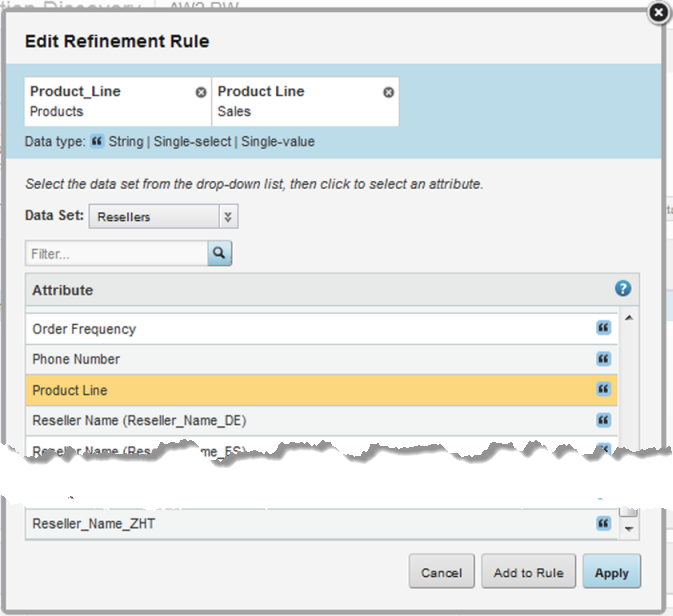Click the Filter input field

116,253
